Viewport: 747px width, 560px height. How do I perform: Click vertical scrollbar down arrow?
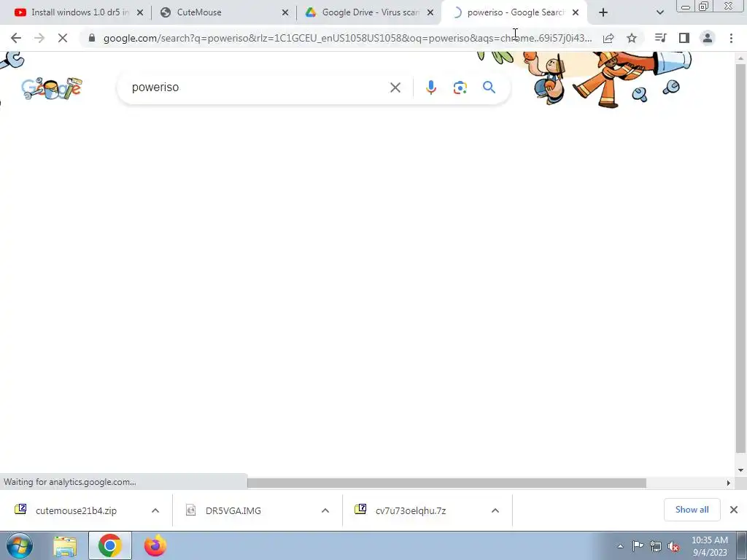click(740, 470)
